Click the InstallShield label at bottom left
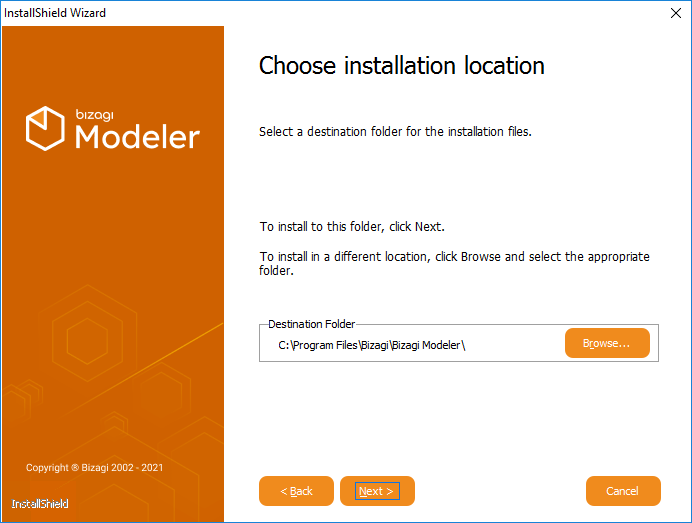The width and height of the screenshot is (692, 523). coord(40,504)
